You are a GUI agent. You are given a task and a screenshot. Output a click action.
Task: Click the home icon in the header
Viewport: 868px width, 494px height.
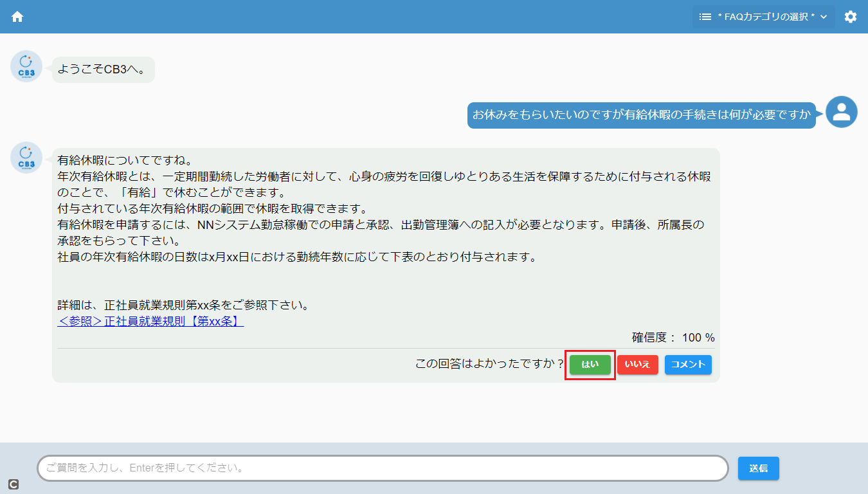tap(17, 17)
